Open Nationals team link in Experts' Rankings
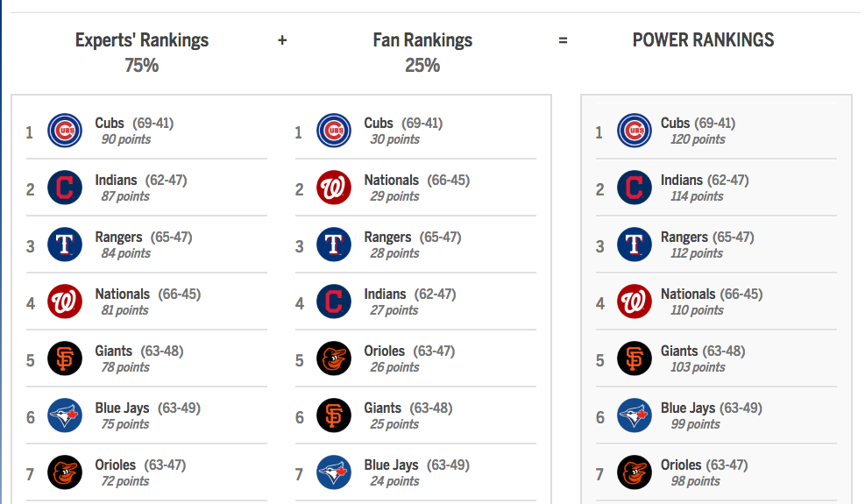 123,295
